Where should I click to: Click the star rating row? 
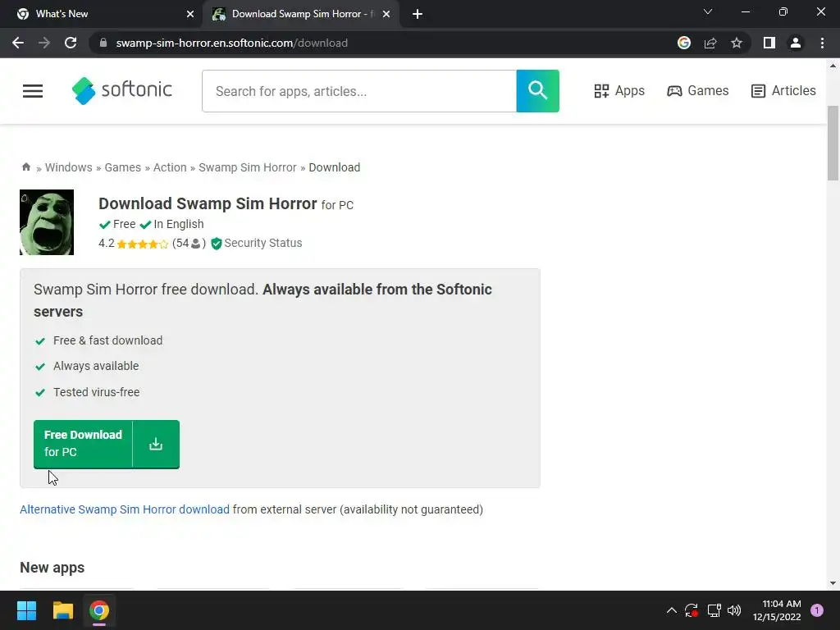(143, 244)
